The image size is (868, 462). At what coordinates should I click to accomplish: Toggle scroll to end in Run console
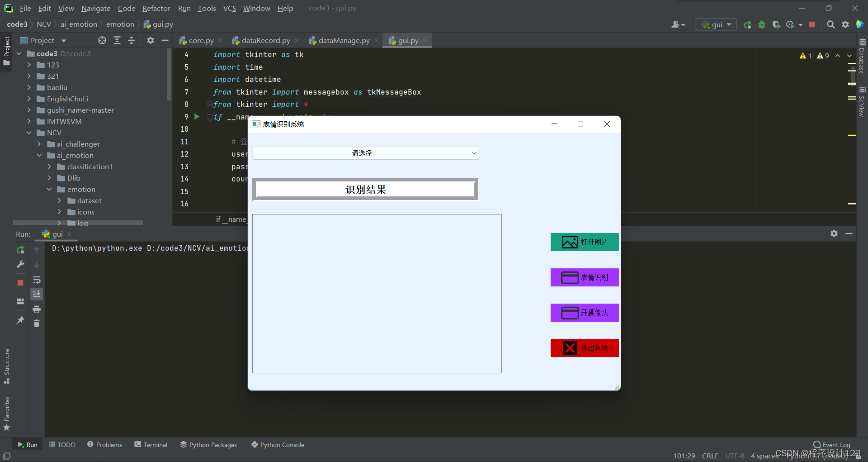[37, 294]
